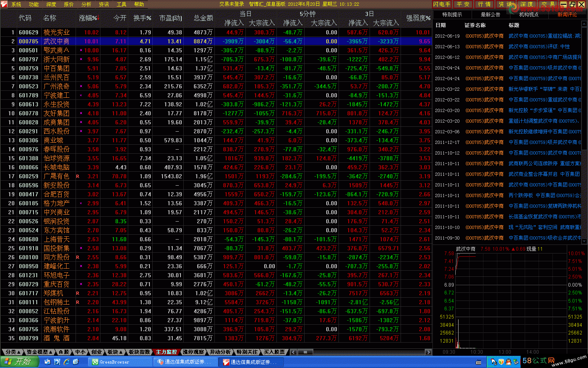Viewport: 588px width, 368px height.
Task: Select stock row 中百集团
Action: [x=216, y=68]
